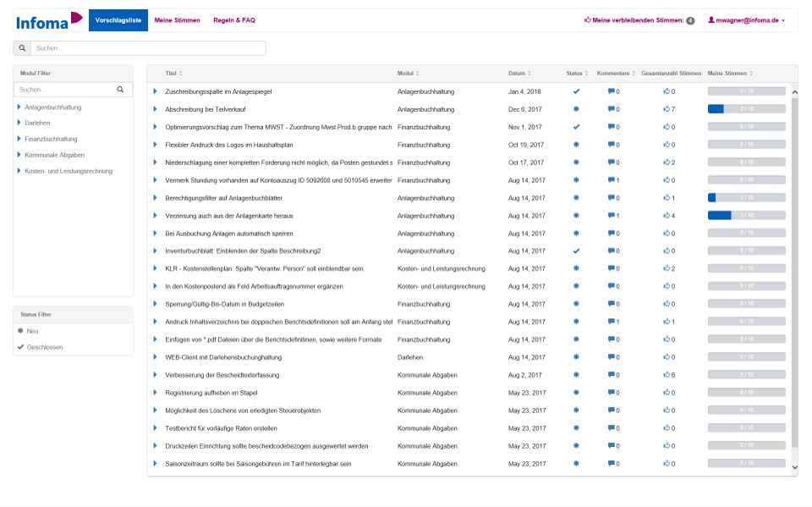This screenshot has width=812, height=507.
Task: Expand the Anlagenbuchhaltung module filter
Action: [x=19, y=107]
